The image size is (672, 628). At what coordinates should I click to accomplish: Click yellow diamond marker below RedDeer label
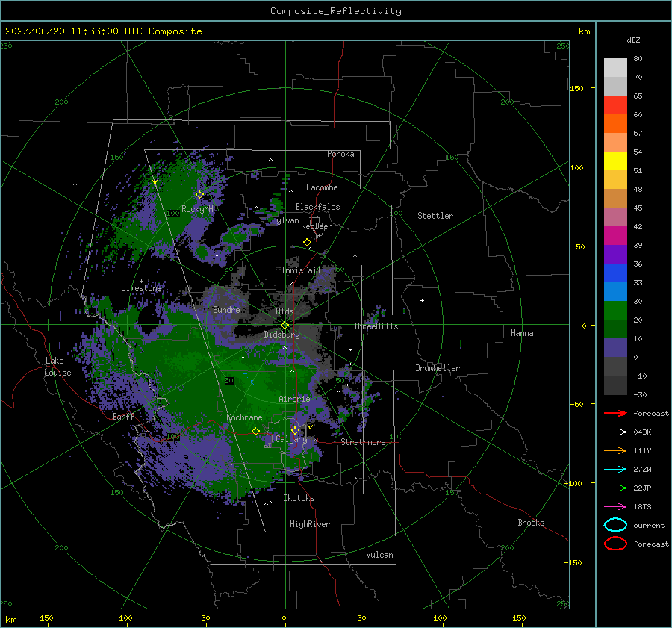(307, 243)
